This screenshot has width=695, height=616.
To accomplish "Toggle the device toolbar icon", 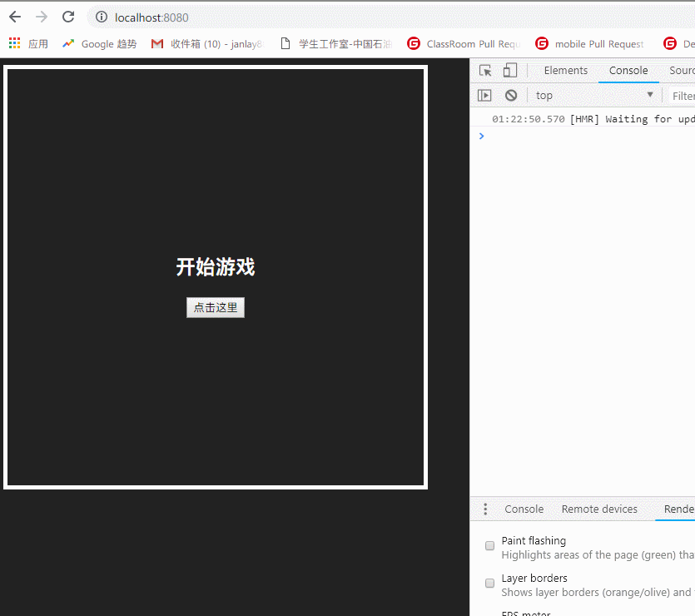I will click(509, 71).
